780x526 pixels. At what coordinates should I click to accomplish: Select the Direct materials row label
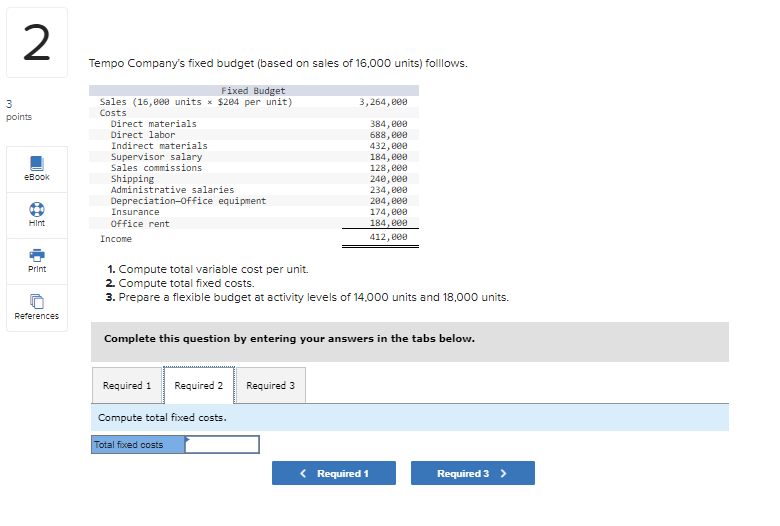click(x=154, y=124)
